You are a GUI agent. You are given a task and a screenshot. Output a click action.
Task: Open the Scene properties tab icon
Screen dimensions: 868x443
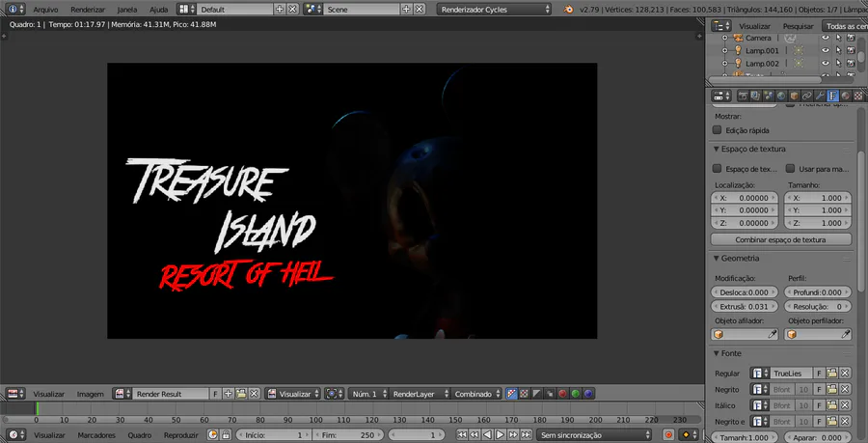coord(768,96)
